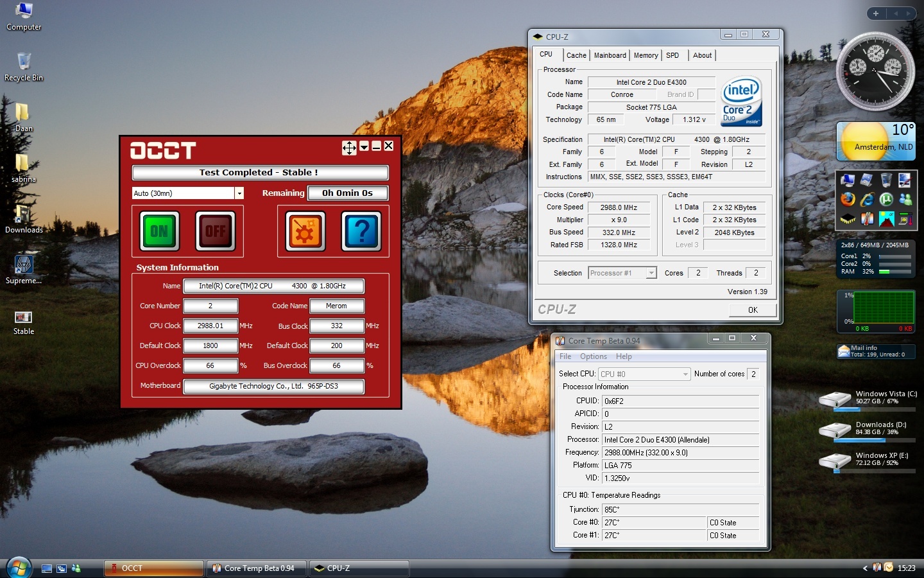Click Core Temp Frequency value field
924x578 pixels.
[x=681, y=453]
